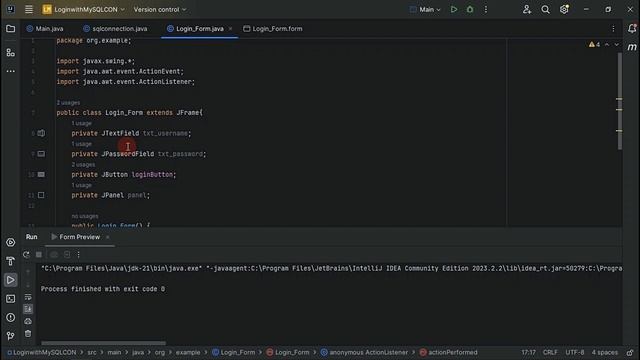
Task: Open the main hamburger menu
Action: click(29, 9)
